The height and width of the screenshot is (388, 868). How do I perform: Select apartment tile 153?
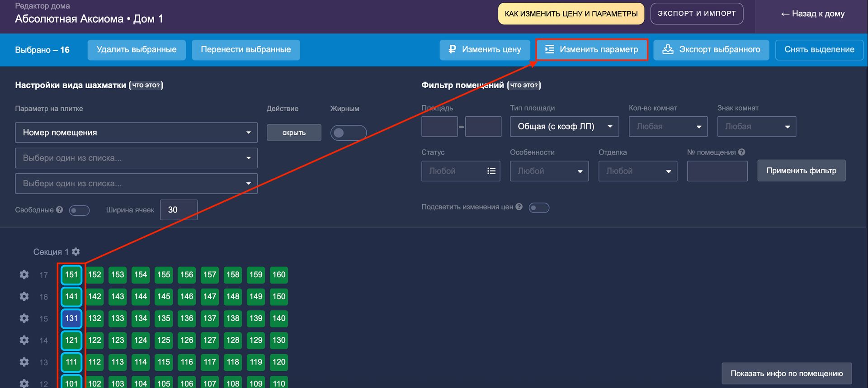[118, 274]
